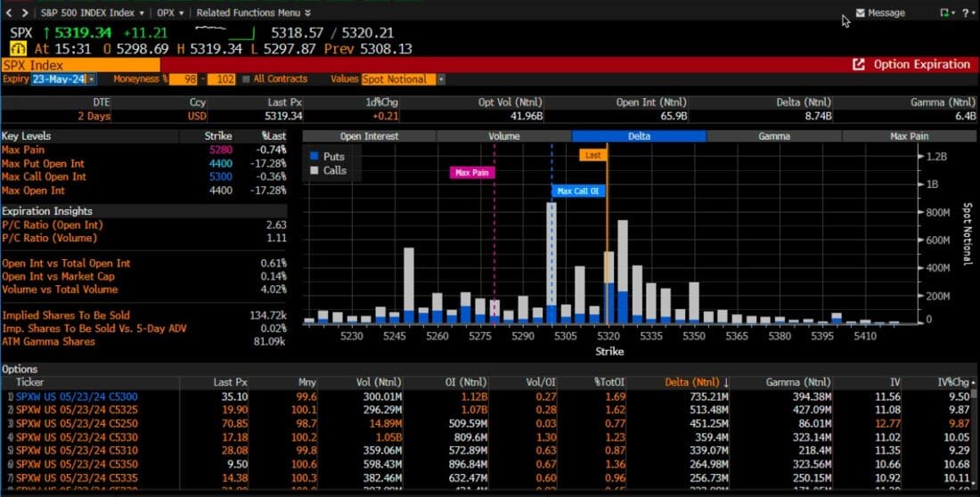Screen dimensions: 980x497
Task: Toggle Calls series in chart legend
Action: pyautogui.click(x=314, y=170)
